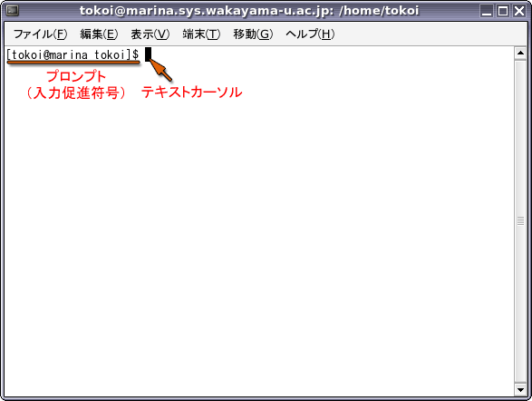Click the scrollbar down arrow

(520, 389)
